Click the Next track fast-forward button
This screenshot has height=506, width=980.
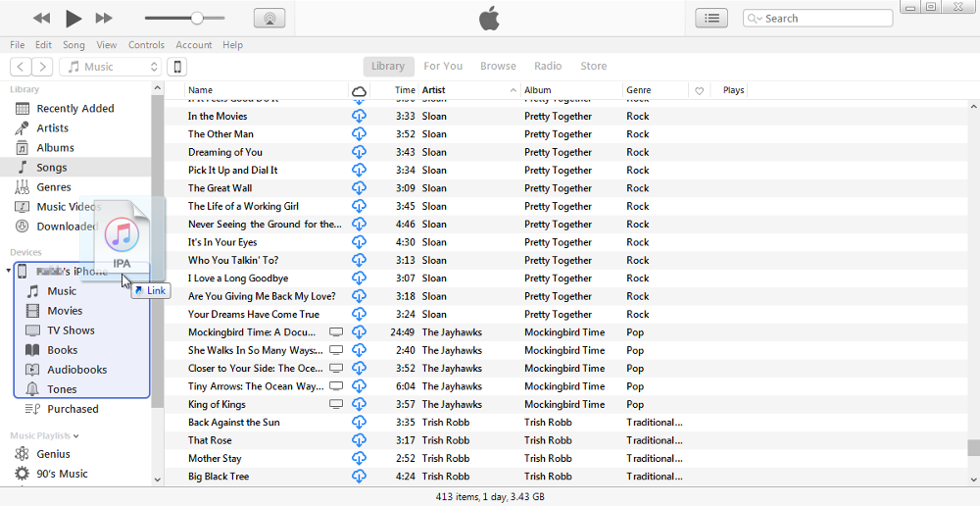pyautogui.click(x=104, y=19)
